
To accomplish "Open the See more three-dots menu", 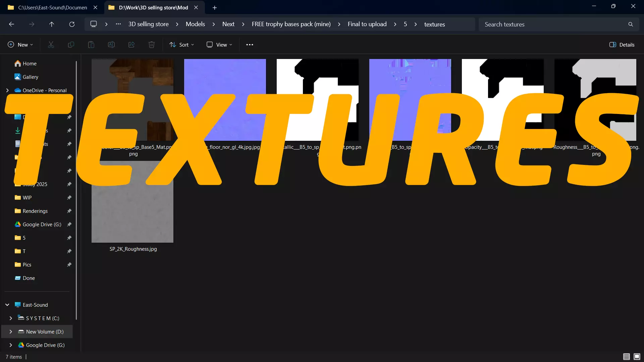I will 250,45.
